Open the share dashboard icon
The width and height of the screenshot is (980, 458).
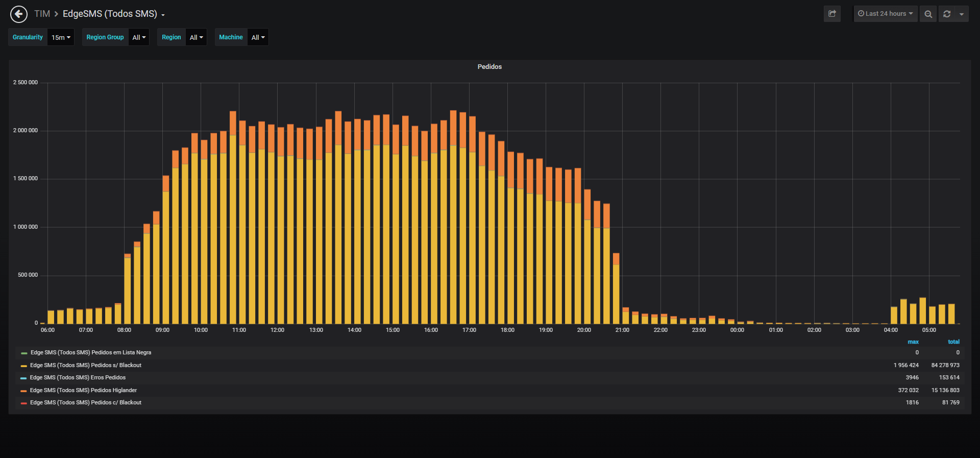[x=832, y=14]
